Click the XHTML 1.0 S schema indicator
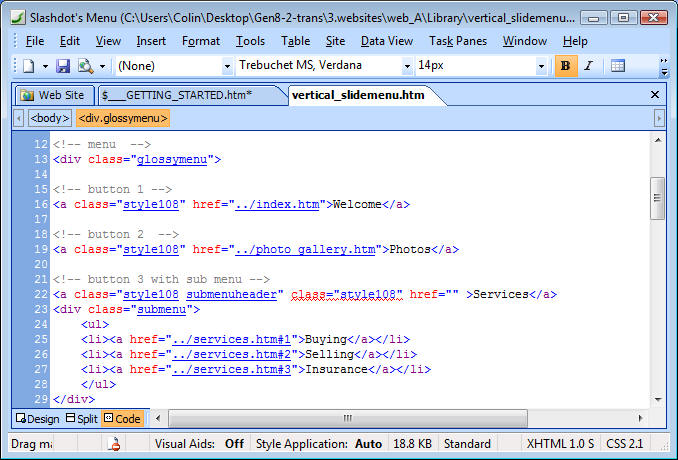This screenshot has width=678, height=460. coord(560,444)
